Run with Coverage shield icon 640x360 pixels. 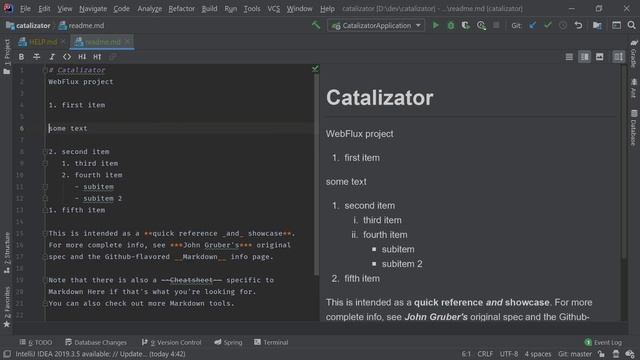click(466, 25)
